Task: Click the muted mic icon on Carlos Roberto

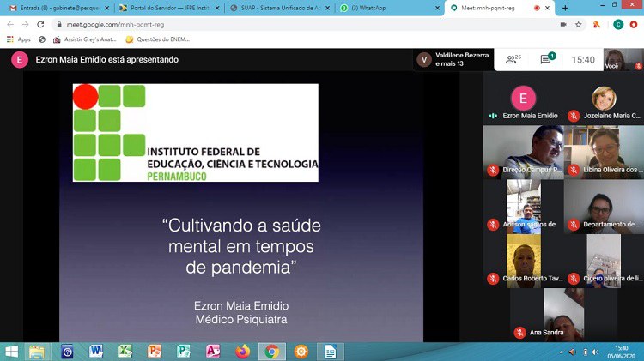Action: (493, 279)
